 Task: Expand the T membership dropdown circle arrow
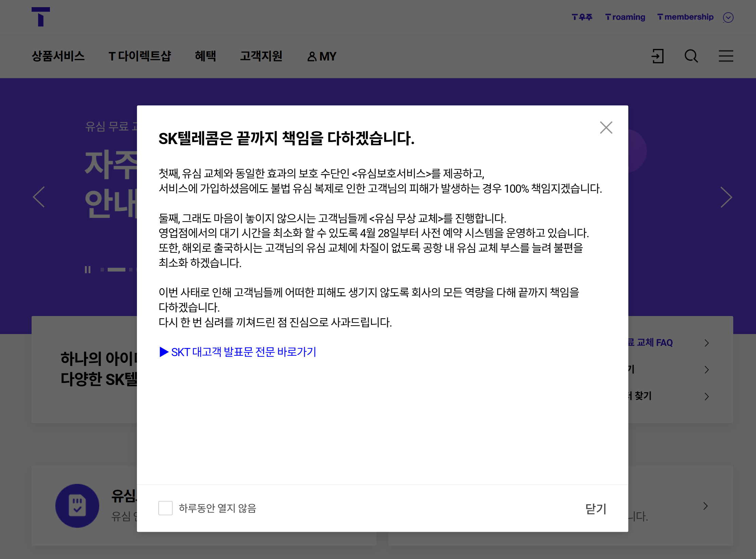coord(728,17)
